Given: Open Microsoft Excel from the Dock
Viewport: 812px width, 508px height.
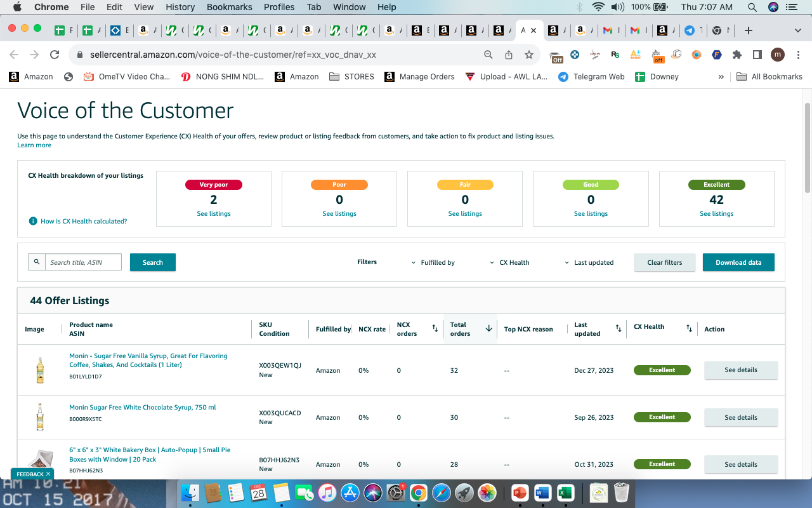Looking at the screenshot, I should 565,493.
